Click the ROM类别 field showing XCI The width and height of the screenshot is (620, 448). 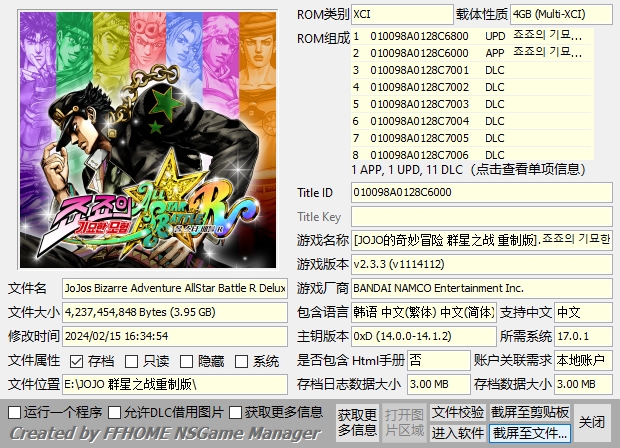tap(402, 15)
